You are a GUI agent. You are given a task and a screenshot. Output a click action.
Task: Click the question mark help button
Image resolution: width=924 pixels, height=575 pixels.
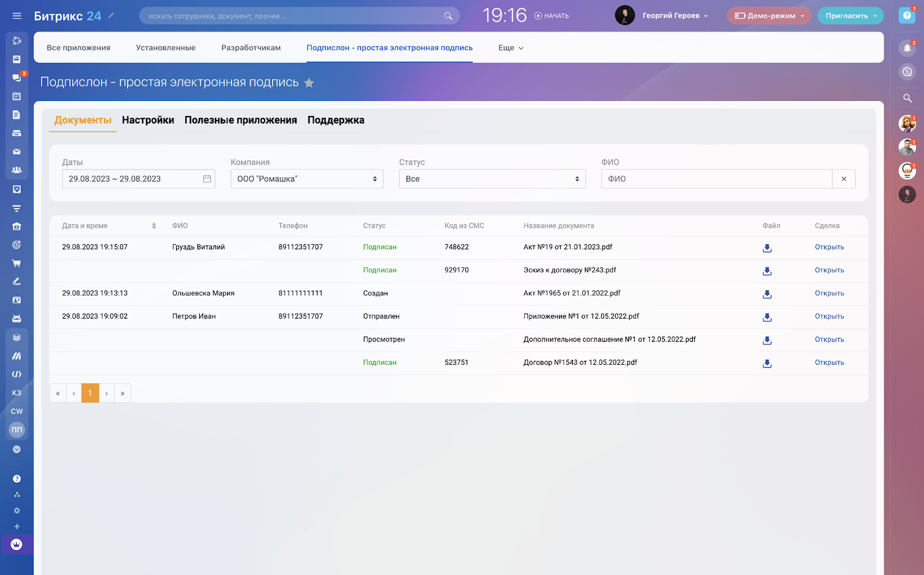pyautogui.click(x=907, y=16)
